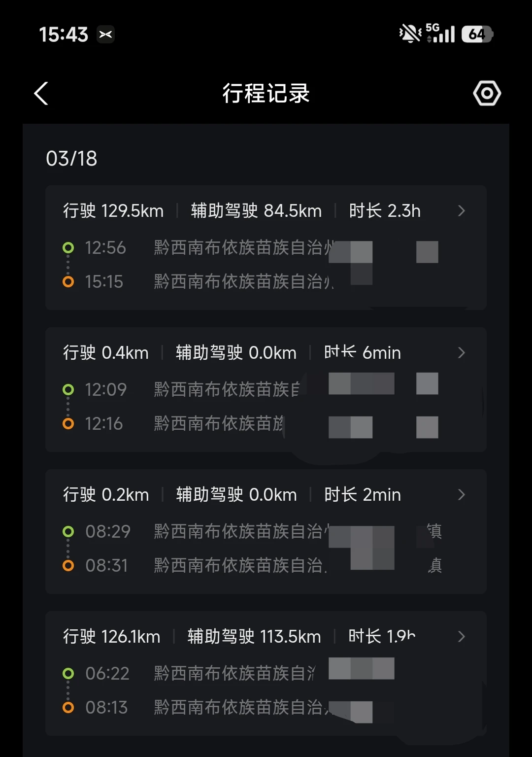
Task: Select the 08:13 arrival address
Action: click(239, 707)
